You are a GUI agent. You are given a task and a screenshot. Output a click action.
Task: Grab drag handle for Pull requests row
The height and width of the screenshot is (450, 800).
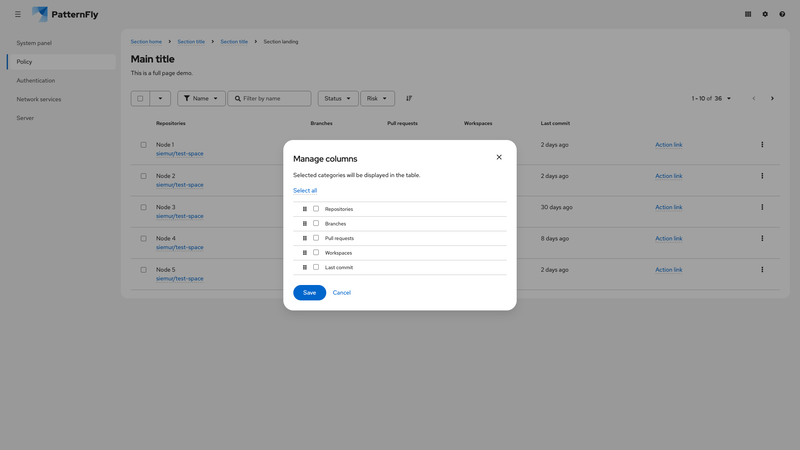pyautogui.click(x=305, y=238)
